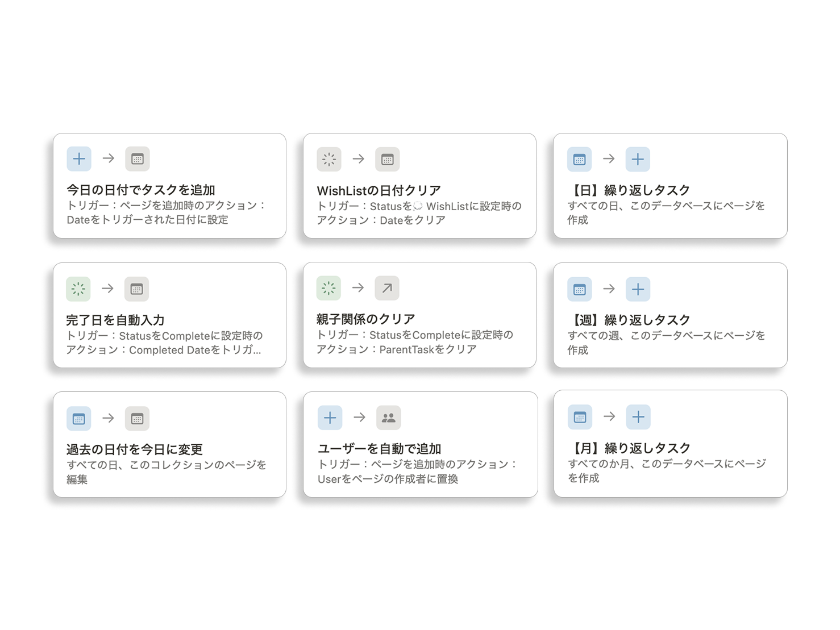Open the 【週】繰り返しタスク automation title
The width and height of the screenshot is (840, 630).
pos(629,320)
